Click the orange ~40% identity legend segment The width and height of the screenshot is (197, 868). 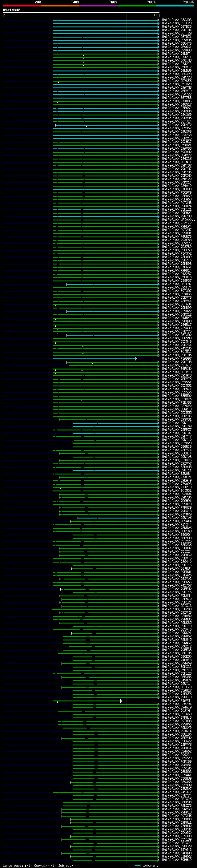60,6
